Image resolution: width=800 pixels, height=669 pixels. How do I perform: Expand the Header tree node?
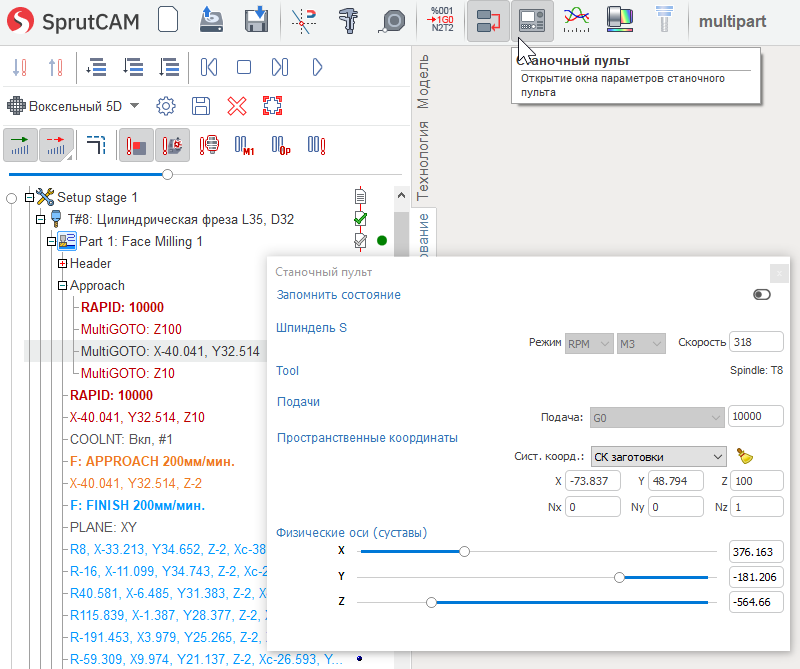(62, 263)
